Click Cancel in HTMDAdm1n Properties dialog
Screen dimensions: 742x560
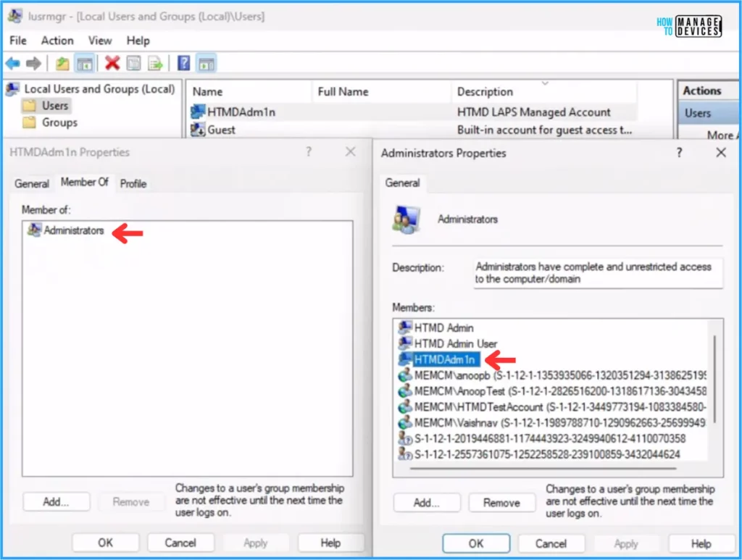click(x=180, y=543)
